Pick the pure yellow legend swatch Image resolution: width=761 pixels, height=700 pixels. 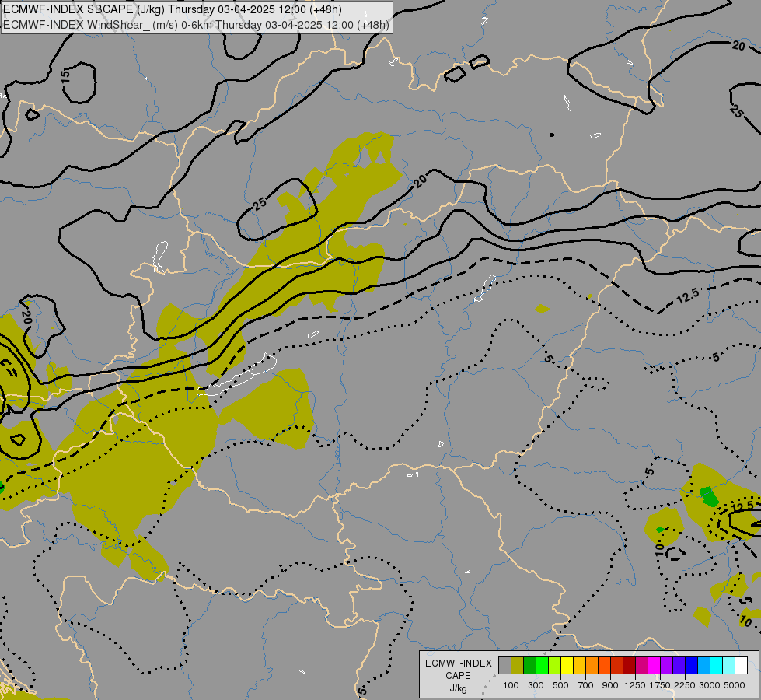click(567, 666)
